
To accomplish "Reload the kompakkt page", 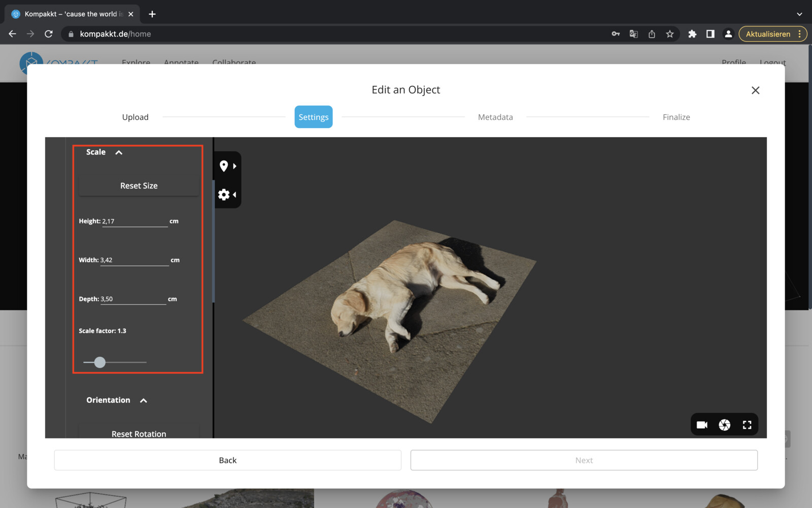I will [49, 34].
